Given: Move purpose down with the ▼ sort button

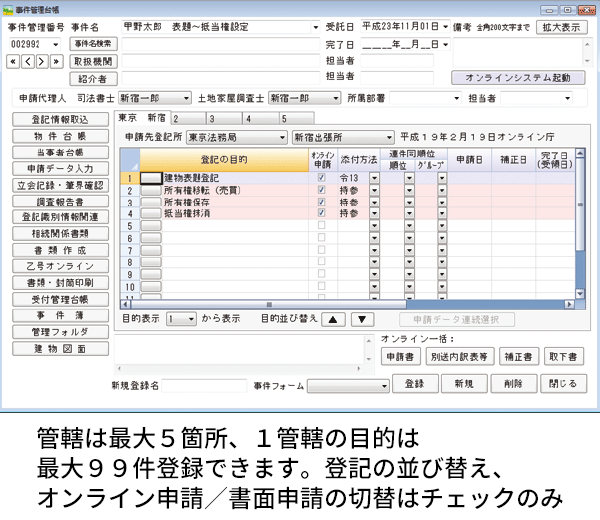Looking at the screenshot, I should click(x=361, y=319).
